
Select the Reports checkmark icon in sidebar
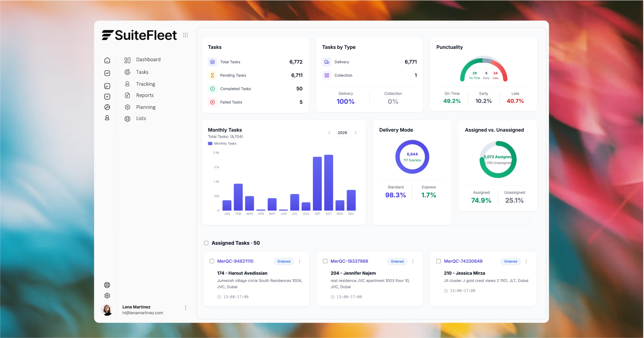click(x=107, y=96)
